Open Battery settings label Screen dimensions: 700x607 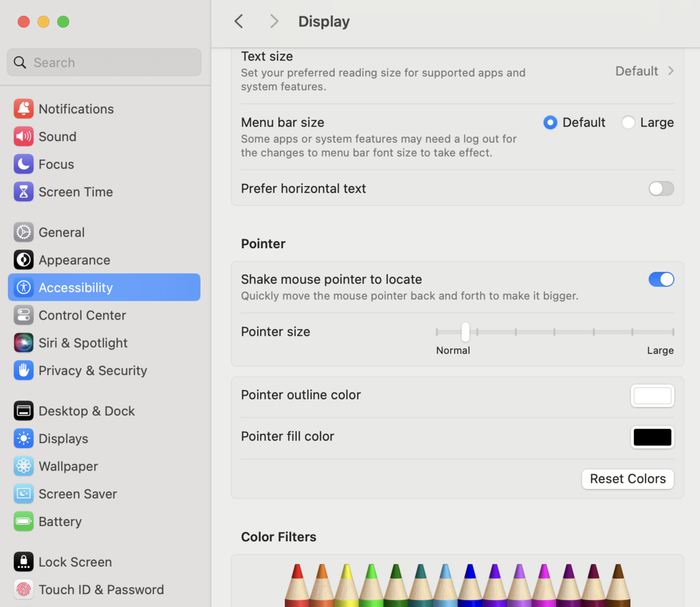pos(60,521)
